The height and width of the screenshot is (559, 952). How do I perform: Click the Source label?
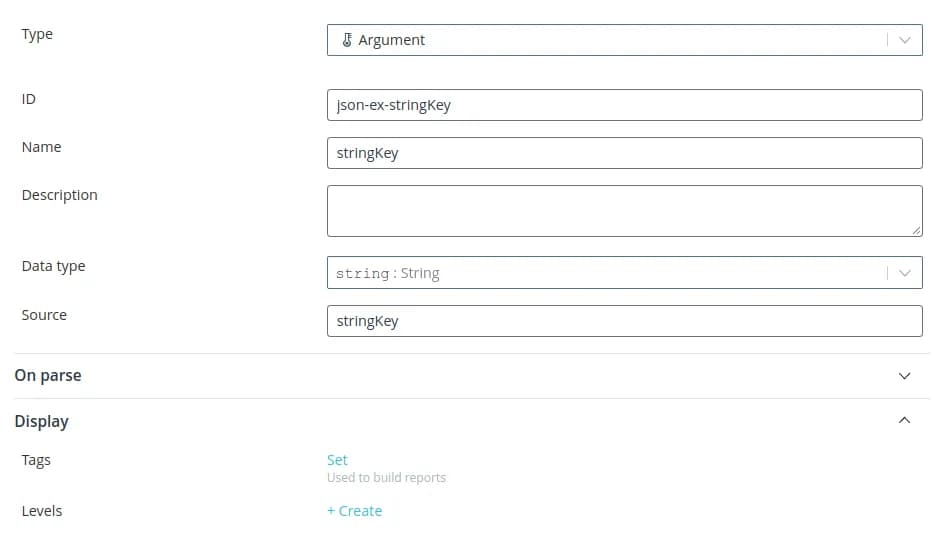click(44, 315)
